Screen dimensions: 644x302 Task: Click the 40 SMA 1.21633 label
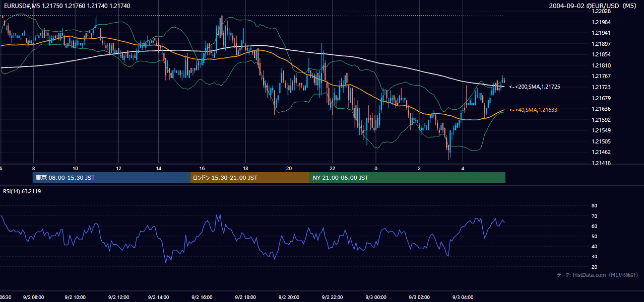pyautogui.click(x=533, y=110)
